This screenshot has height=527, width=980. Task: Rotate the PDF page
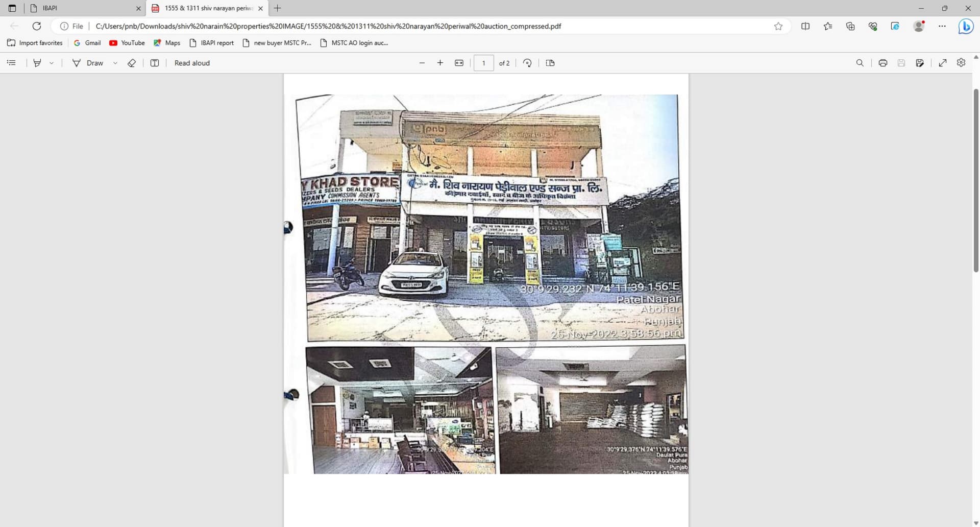(527, 63)
